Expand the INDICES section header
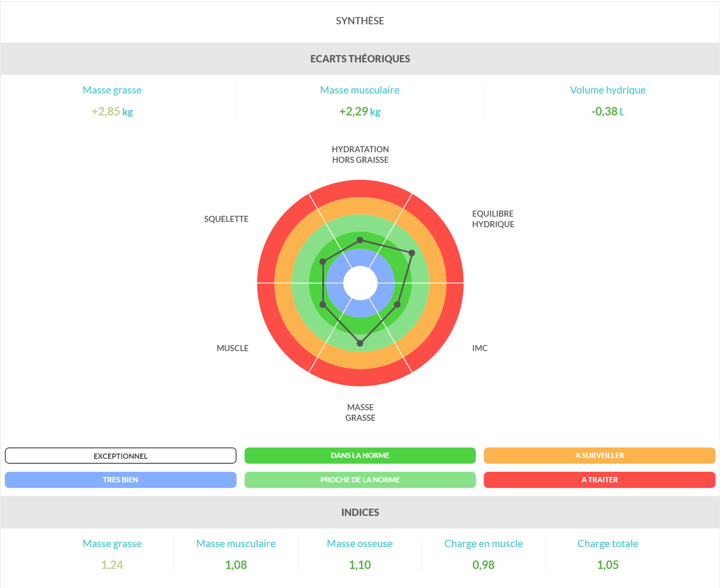The height and width of the screenshot is (588, 720). coord(360,511)
